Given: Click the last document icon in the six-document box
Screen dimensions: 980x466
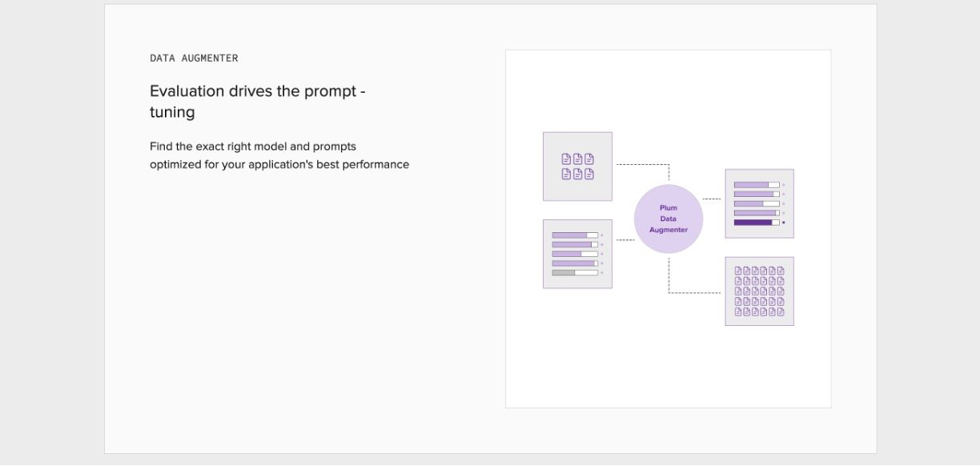Looking at the screenshot, I should point(589,174).
